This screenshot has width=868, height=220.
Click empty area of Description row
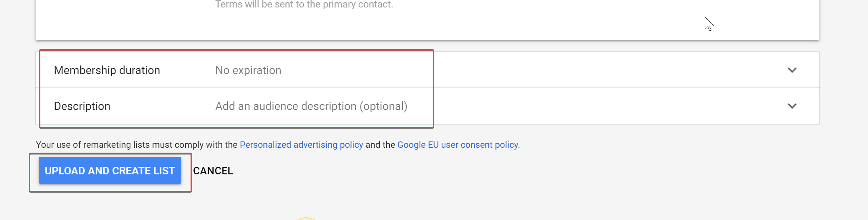[598, 106]
